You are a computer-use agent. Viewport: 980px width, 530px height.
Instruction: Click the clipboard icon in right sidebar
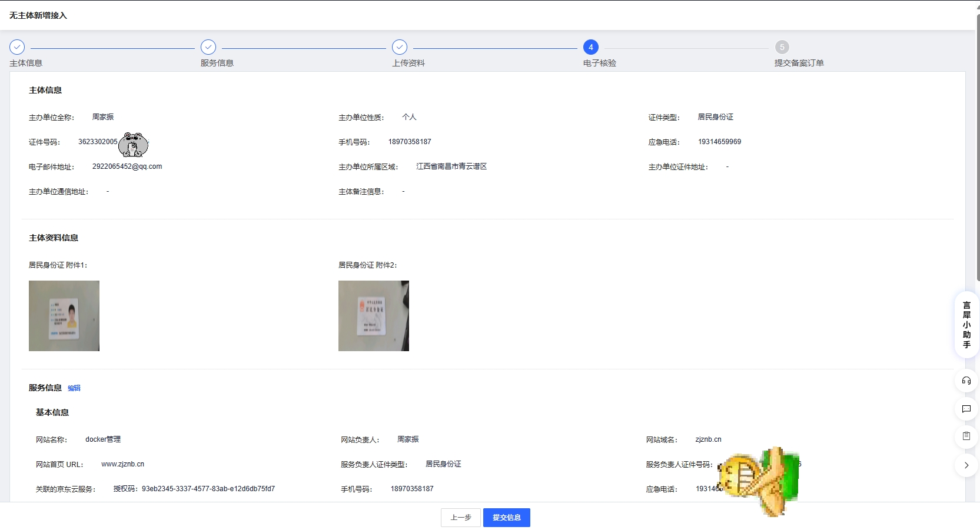[x=966, y=436]
